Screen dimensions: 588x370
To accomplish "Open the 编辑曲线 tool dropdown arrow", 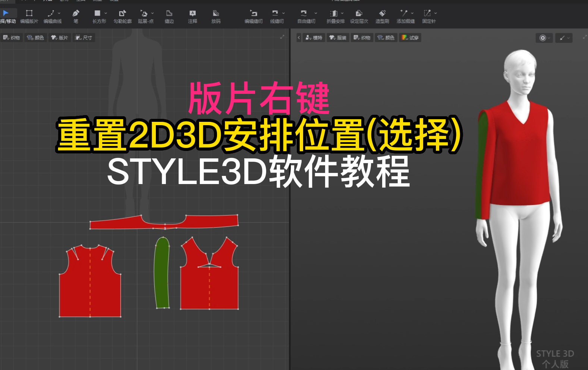I will click(x=59, y=13).
